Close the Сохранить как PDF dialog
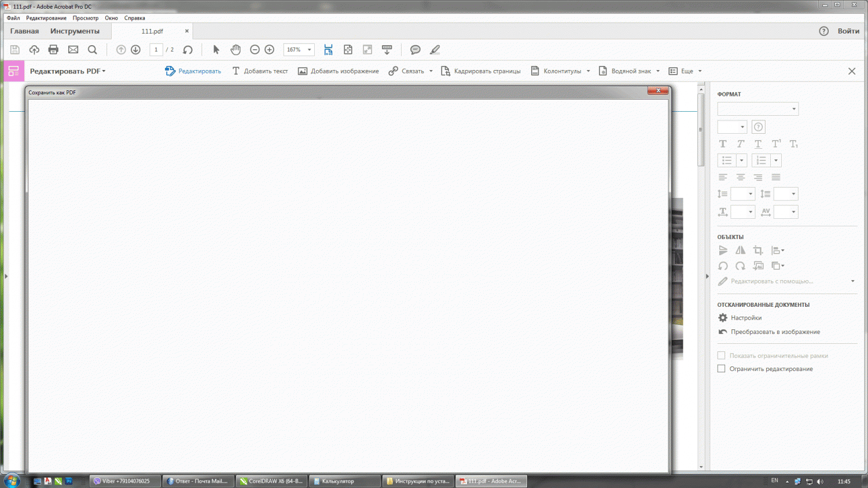 click(658, 90)
